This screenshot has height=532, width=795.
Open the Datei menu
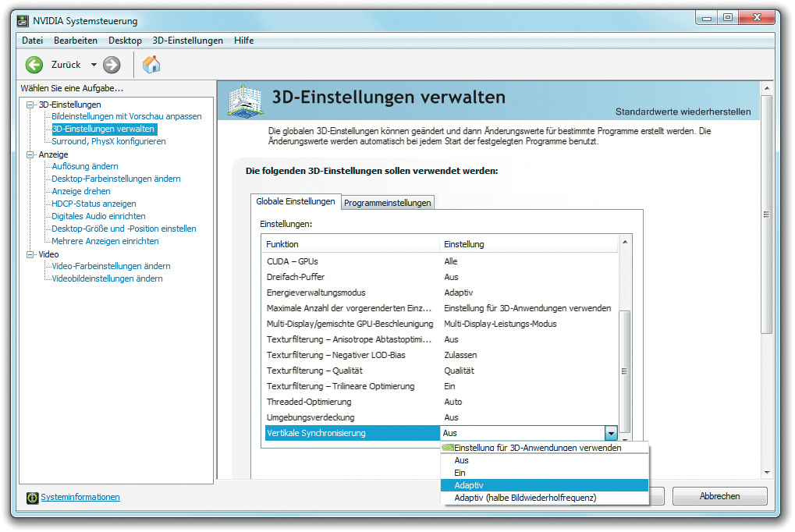coord(33,41)
